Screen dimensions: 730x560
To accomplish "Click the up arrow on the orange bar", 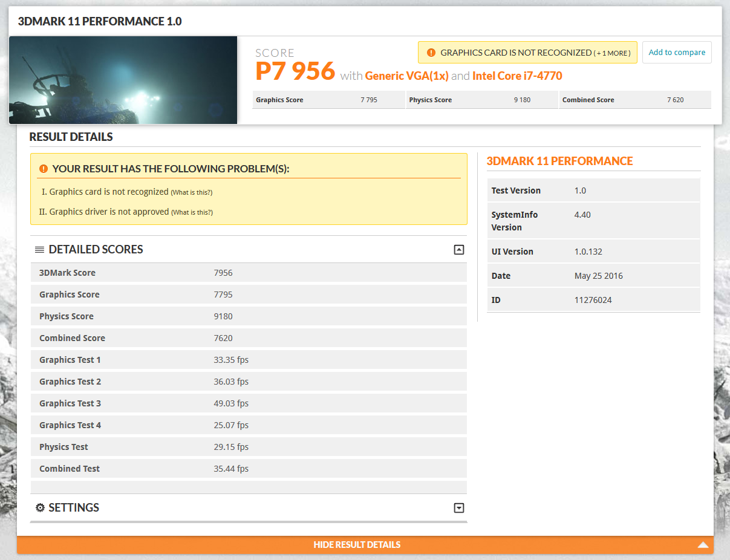I will coord(702,545).
